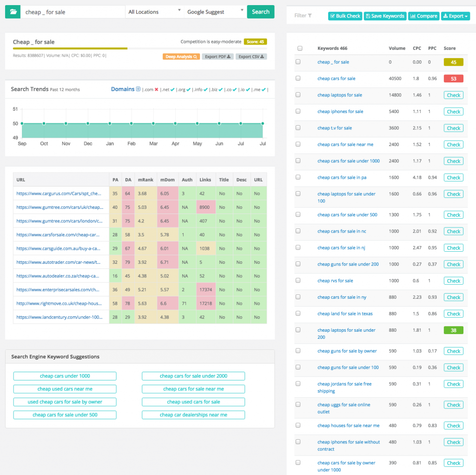Check cheap cars for sale near me box
476x475 pixels.
tap(298, 144)
